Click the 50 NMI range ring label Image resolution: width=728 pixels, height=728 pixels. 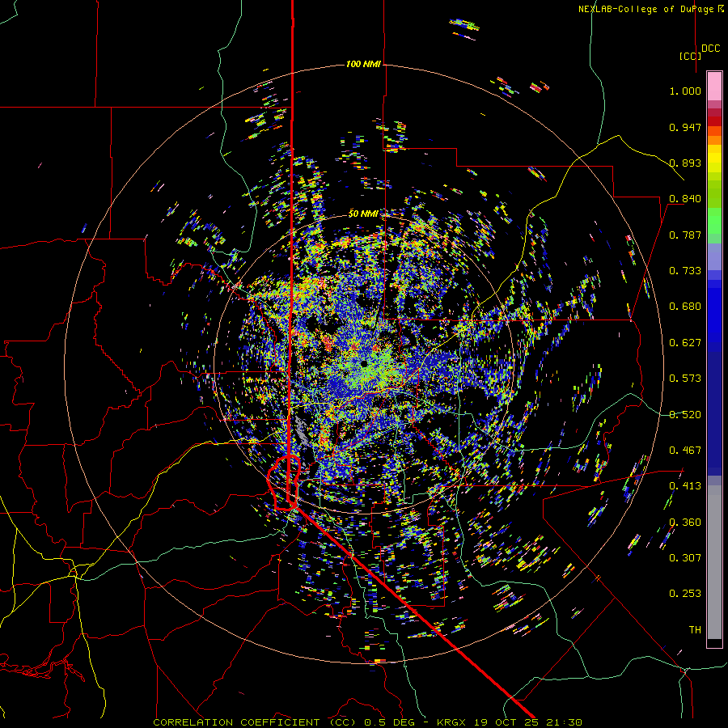363,214
